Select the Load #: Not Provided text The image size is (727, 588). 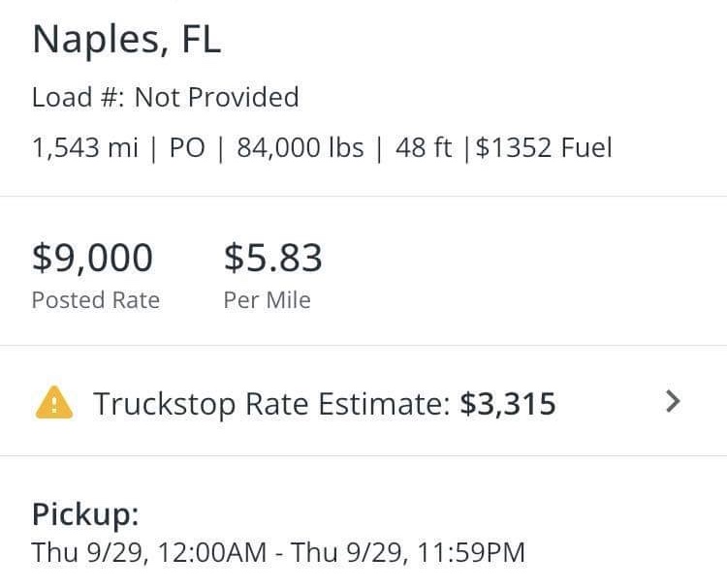(x=165, y=97)
